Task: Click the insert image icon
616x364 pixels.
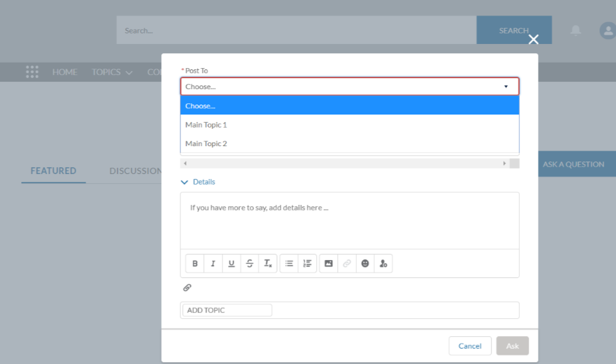Action: point(328,264)
